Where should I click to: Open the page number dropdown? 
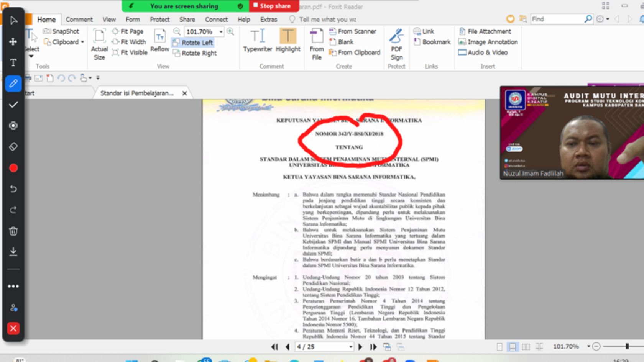click(351, 347)
